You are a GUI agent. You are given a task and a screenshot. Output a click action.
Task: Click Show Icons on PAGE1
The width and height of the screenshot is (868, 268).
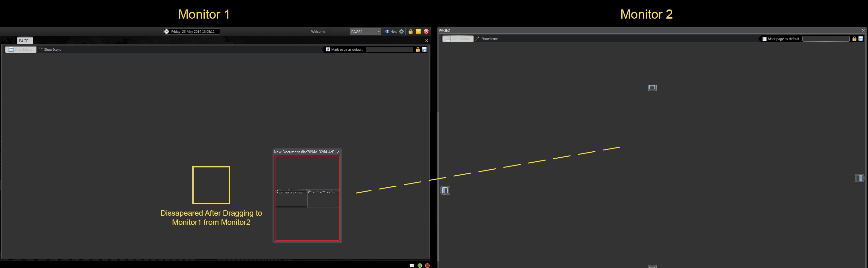coord(50,50)
